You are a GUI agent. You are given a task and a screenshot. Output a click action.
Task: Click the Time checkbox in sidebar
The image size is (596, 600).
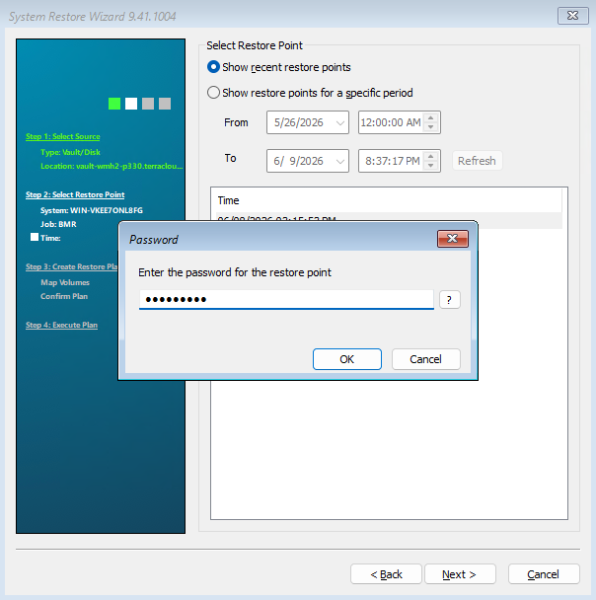pyautogui.click(x=34, y=237)
